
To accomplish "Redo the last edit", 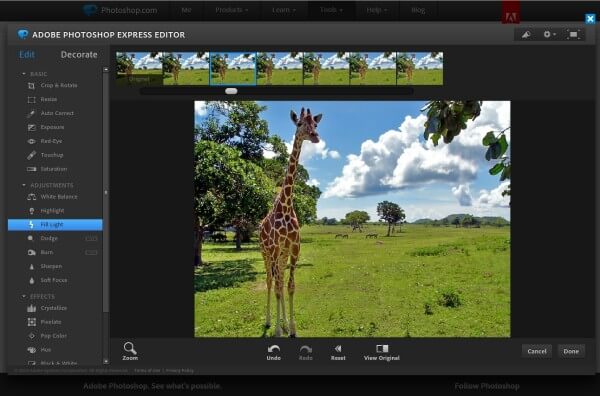I will tap(306, 352).
